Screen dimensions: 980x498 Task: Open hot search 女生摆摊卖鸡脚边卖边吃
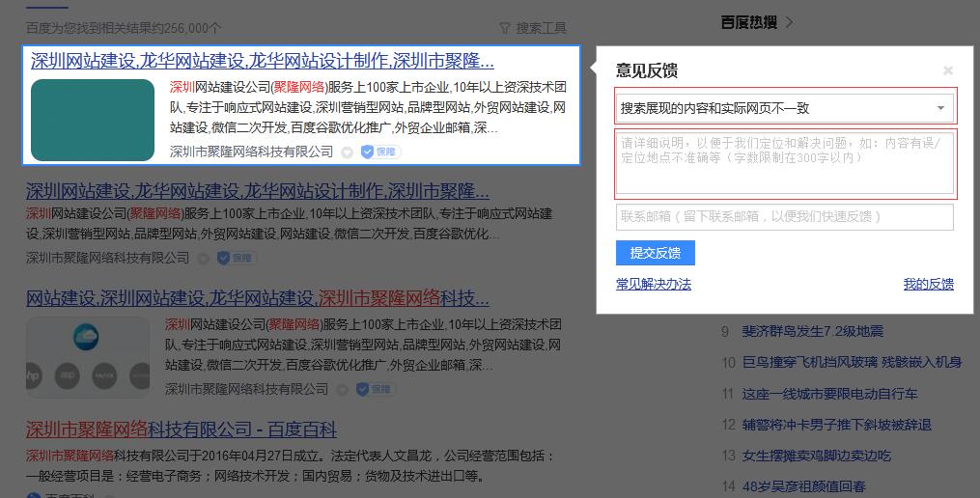[x=816, y=456]
